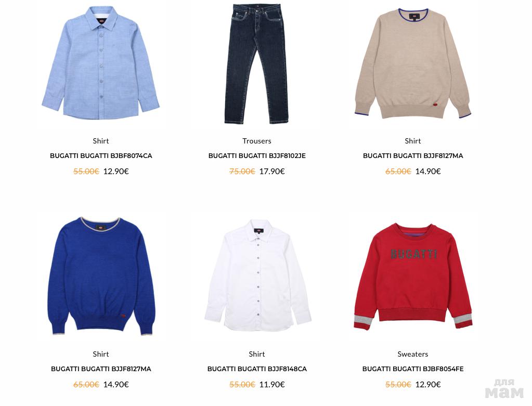Click Shirt label under light blue shirt

(101, 141)
